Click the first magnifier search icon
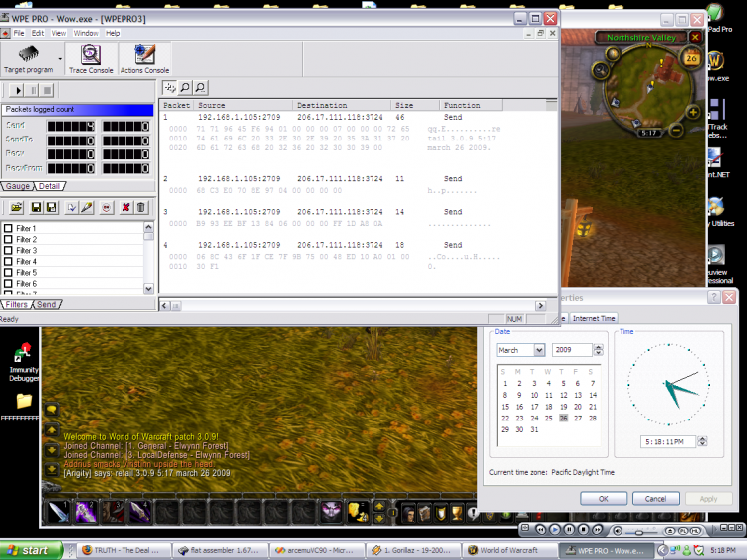 pyautogui.click(x=185, y=88)
